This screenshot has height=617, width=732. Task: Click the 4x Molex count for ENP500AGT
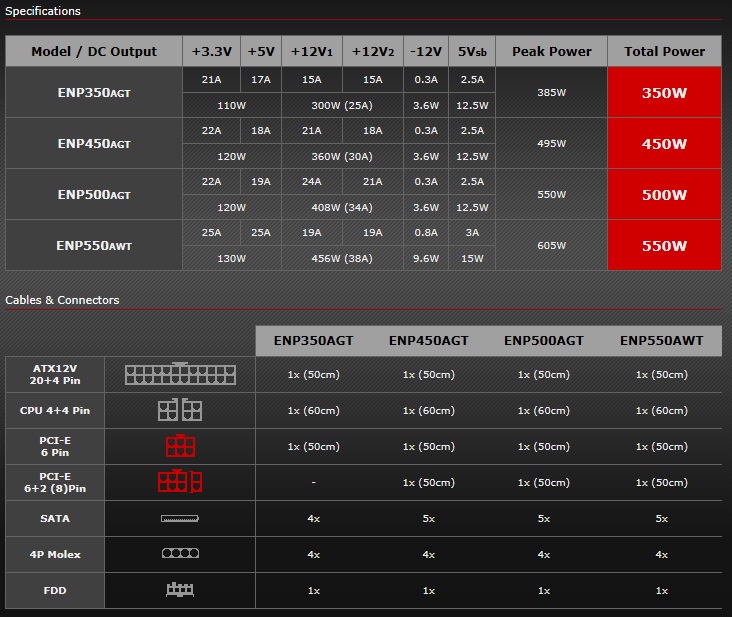coord(544,554)
